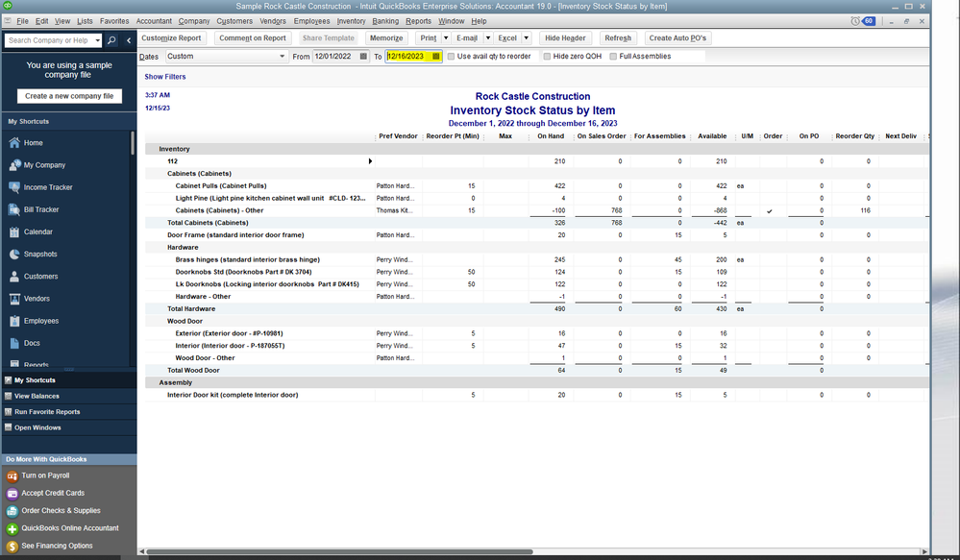Click On Hand column header
The width and height of the screenshot is (960, 560).
[551, 136]
